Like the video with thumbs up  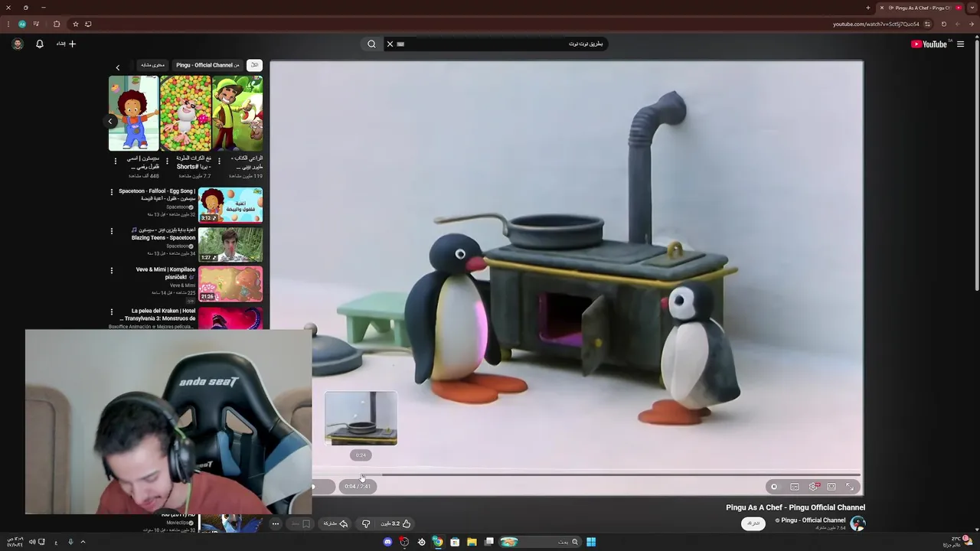[397, 523]
